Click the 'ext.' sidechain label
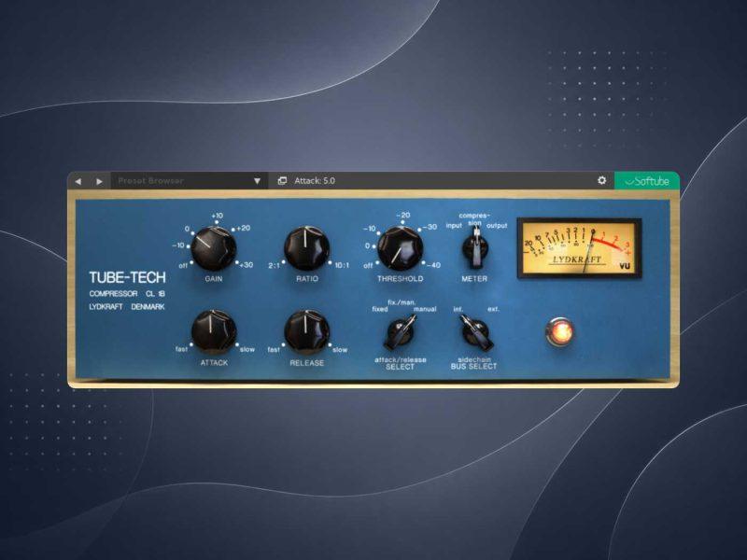747x560 pixels. [x=494, y=309]
